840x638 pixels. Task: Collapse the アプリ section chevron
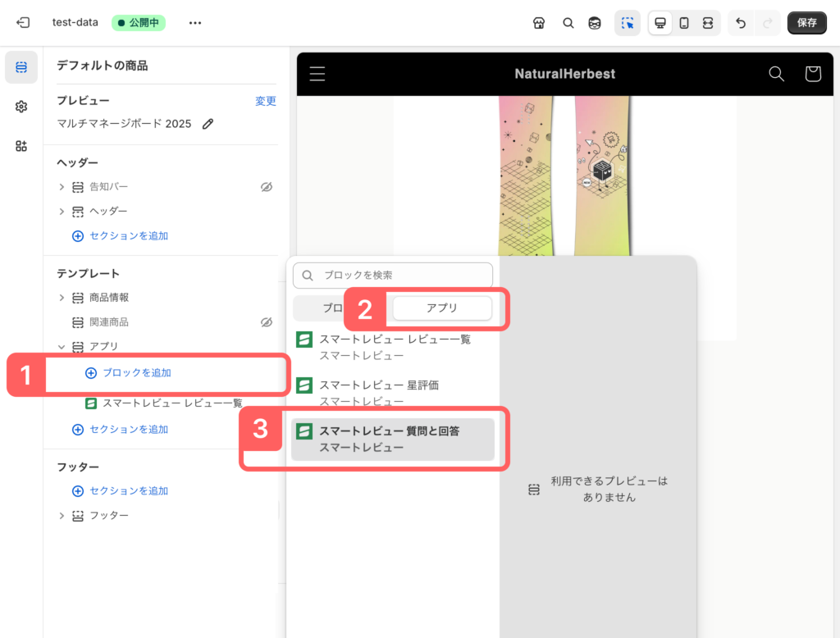click(x=62, y=347)
